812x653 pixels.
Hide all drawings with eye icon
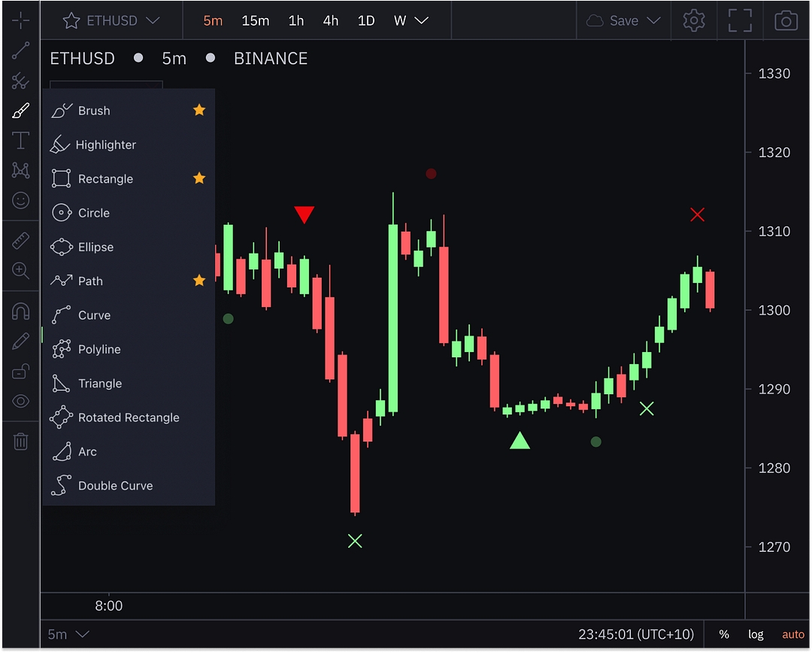pos(20,401)
